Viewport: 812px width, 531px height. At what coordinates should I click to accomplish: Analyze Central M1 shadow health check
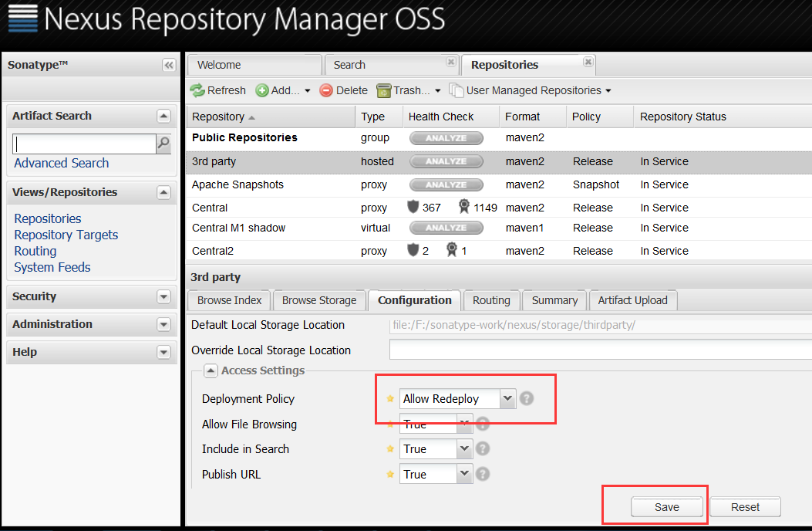point(446,228)
